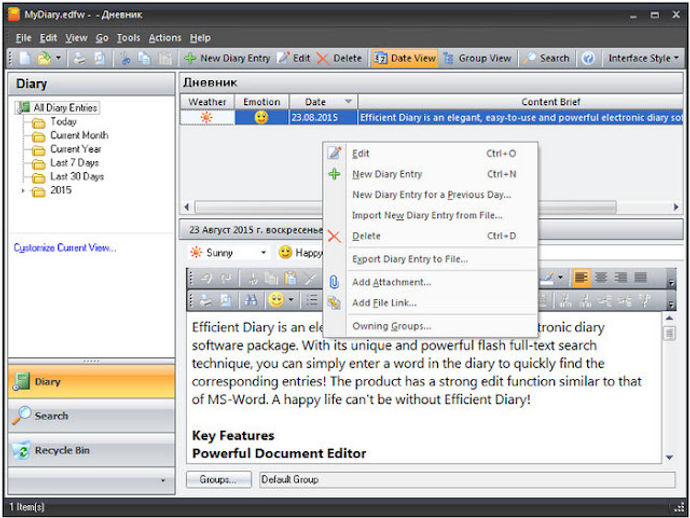Toggle align left formatting
Screen dimensions: 690x518
[x=581, y=278]
